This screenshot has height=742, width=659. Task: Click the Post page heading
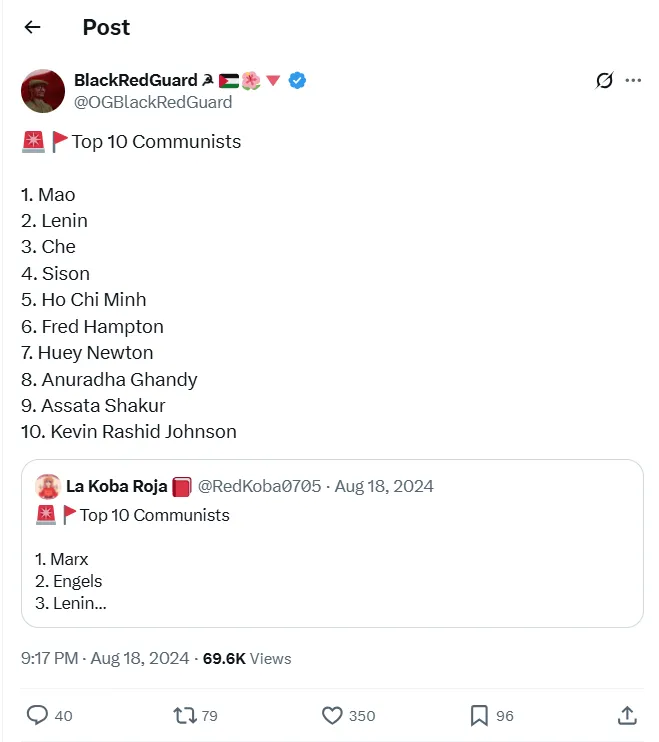106,27
